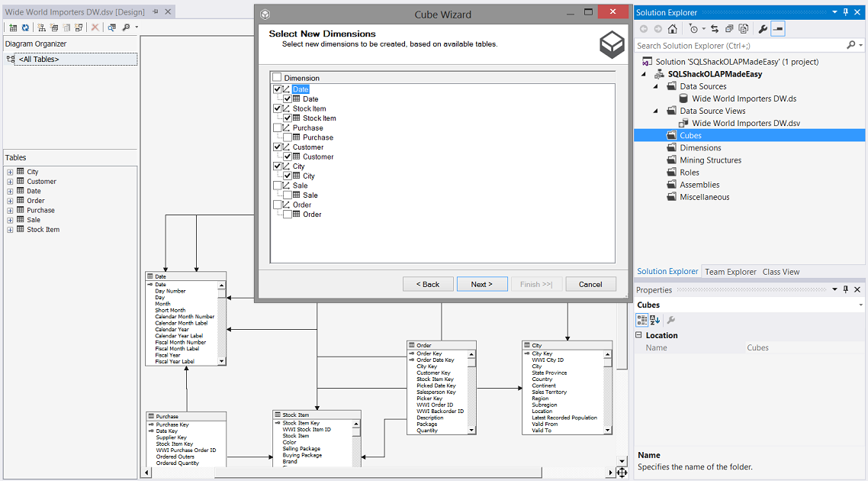Click Sync with Active Document icon
The image size is (868, 481).
click(714, 29)
